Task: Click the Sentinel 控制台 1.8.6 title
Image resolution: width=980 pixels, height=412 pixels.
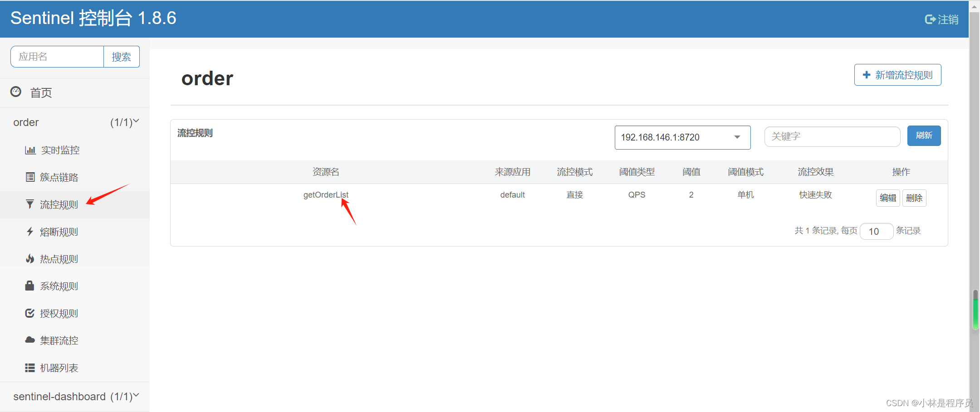Action: 93,18
